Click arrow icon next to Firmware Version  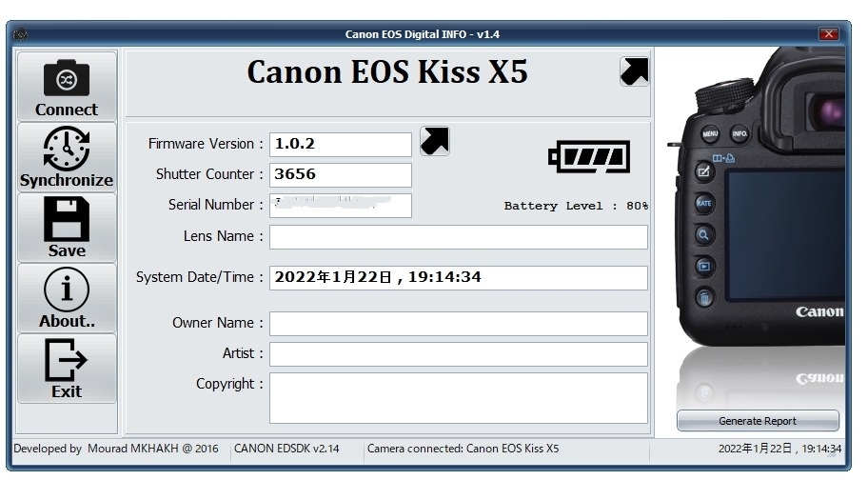click(435, 141)
